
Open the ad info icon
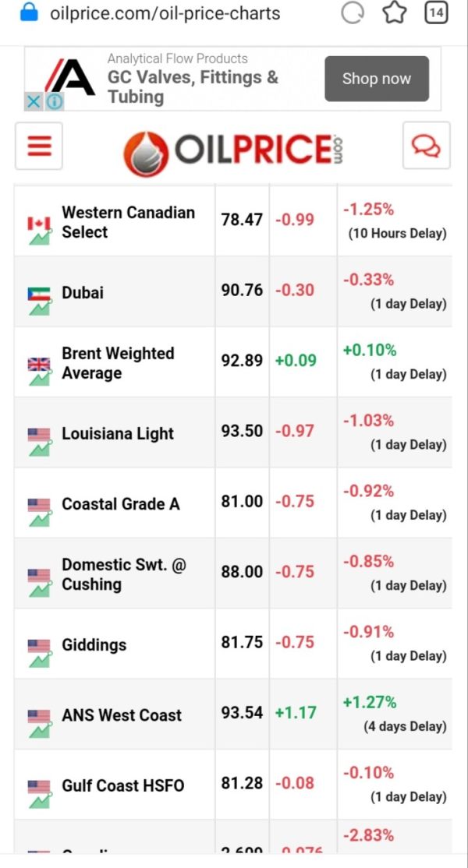coord(54,102)
